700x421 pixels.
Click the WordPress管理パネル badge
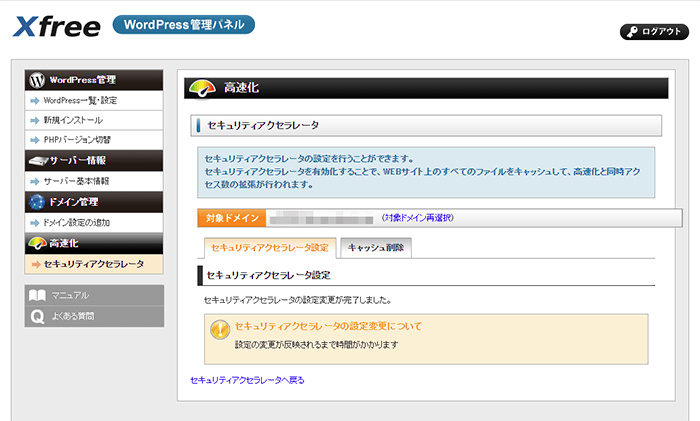184,25
